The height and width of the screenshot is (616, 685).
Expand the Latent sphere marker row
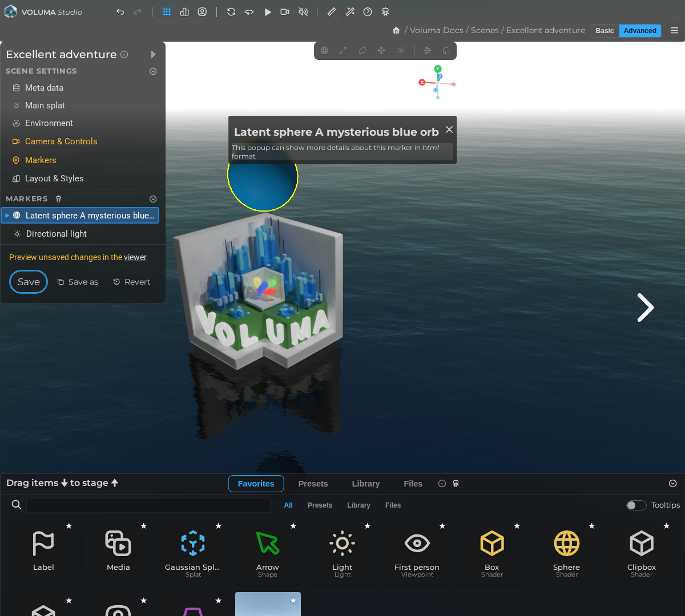click(x=7, y=216)
